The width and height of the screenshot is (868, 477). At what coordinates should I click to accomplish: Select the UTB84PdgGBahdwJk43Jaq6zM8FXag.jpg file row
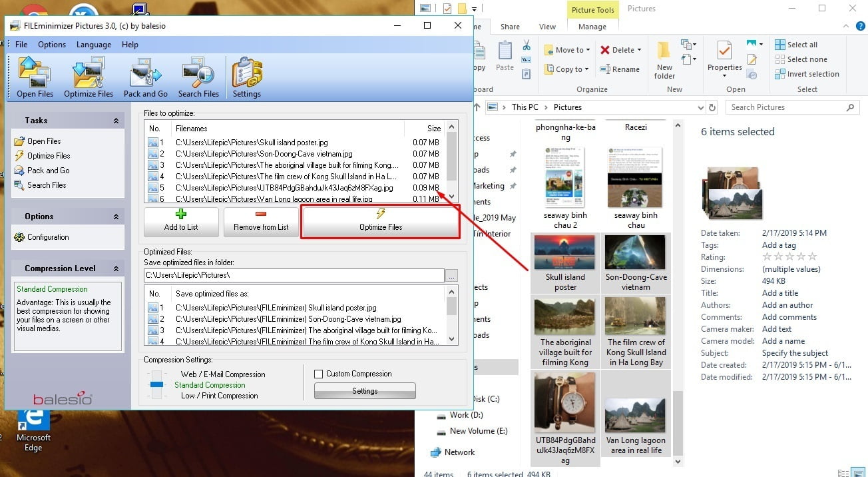click(x=293, y=188)
